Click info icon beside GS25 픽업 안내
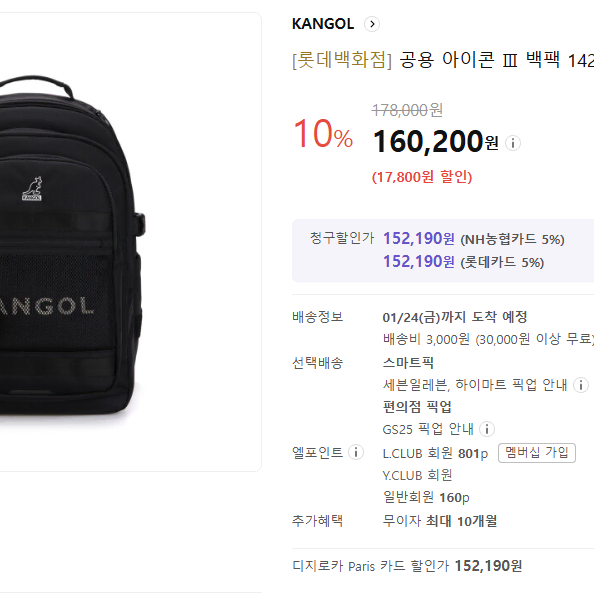 [487, 429]
